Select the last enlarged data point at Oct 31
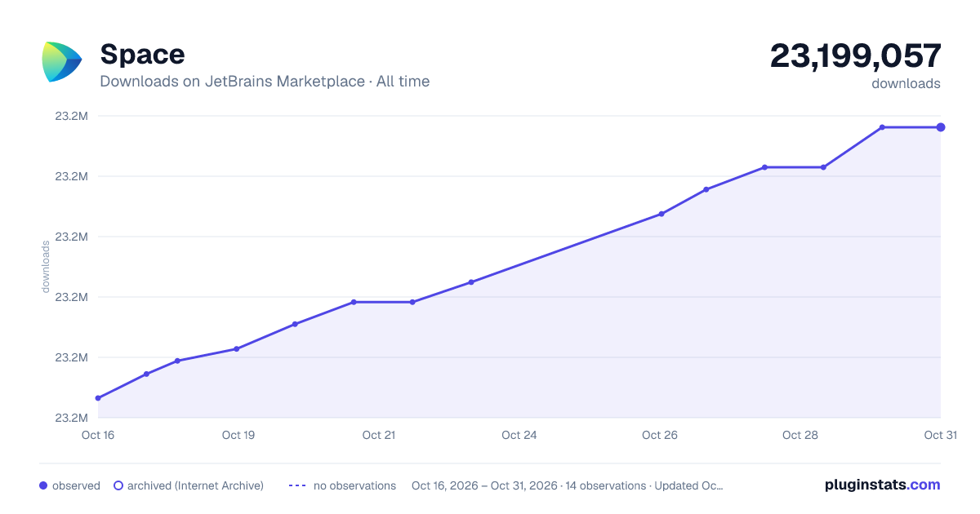The width and height of the screenshot is (980, 514). [941, 127]
